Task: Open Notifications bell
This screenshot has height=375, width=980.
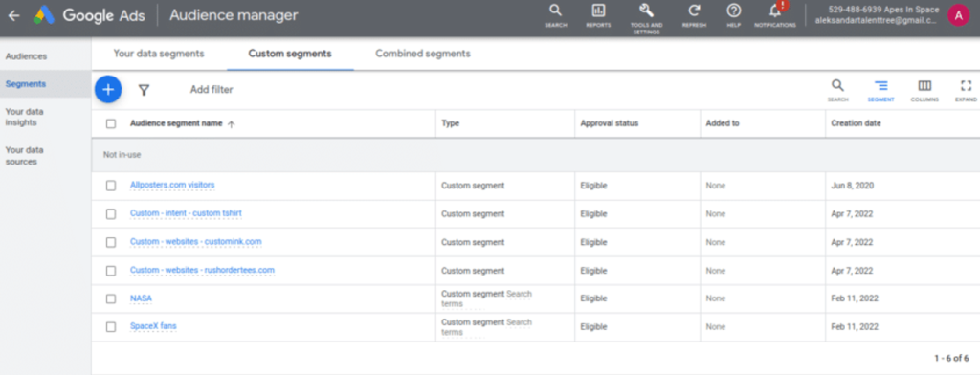Action: 775,16
